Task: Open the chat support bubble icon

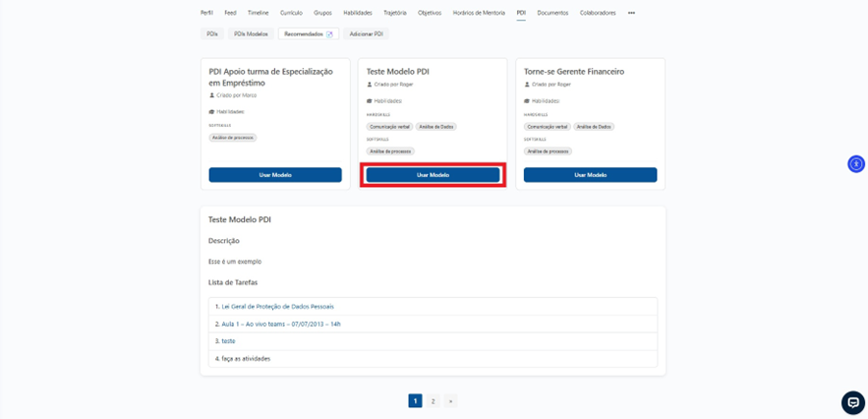Action: (x=852, y=402)
